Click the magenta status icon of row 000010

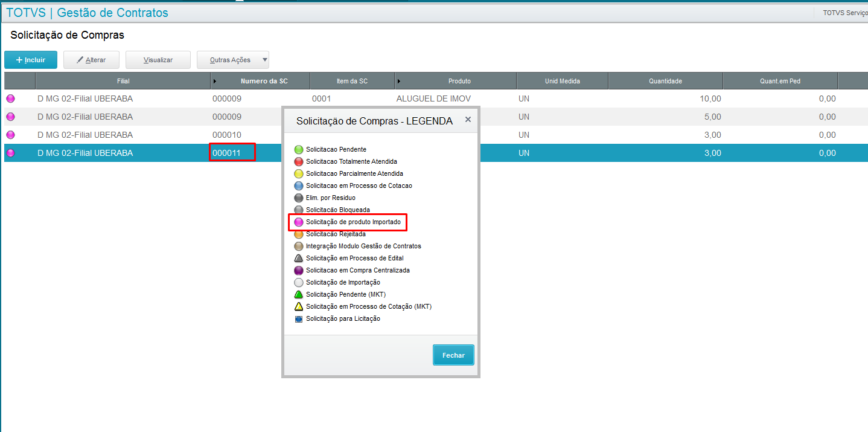pyautogui.click(x=10, y=135)
